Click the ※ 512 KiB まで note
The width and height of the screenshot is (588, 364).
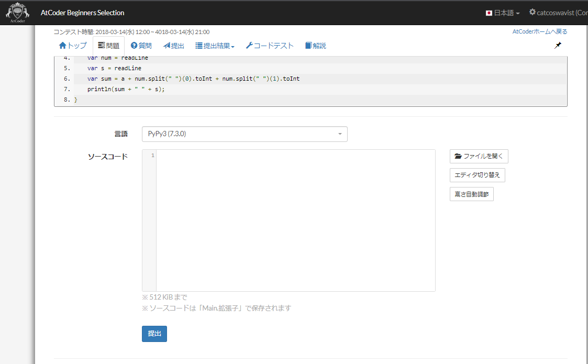pyautogui.click(x=164, y=297)
